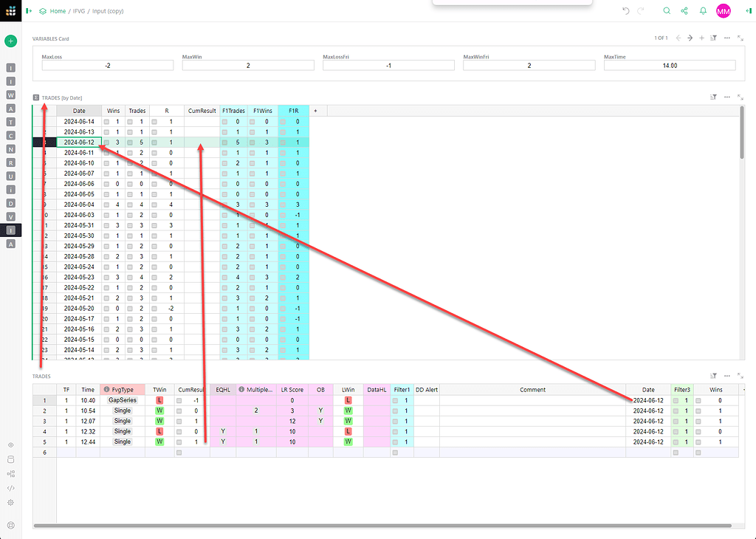The height and width of the screenshot is (539, 756).
Task: Open the search magnifier icon
Action: [667, 11]
